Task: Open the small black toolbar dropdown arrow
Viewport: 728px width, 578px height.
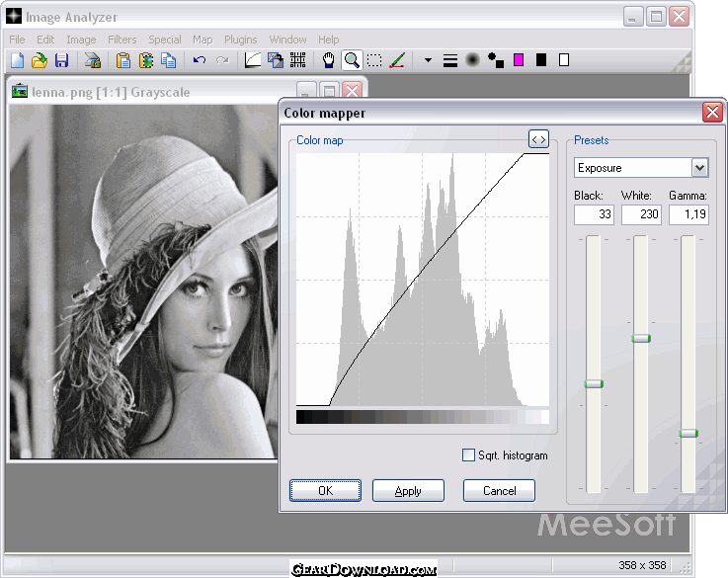Action: click(x=428, y=60)
